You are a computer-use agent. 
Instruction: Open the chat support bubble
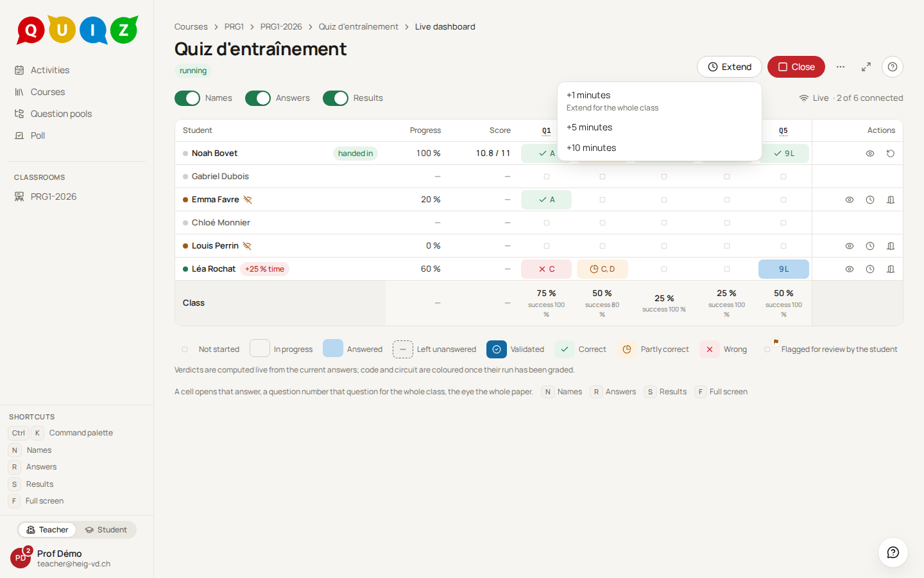(x=893, y=552)
